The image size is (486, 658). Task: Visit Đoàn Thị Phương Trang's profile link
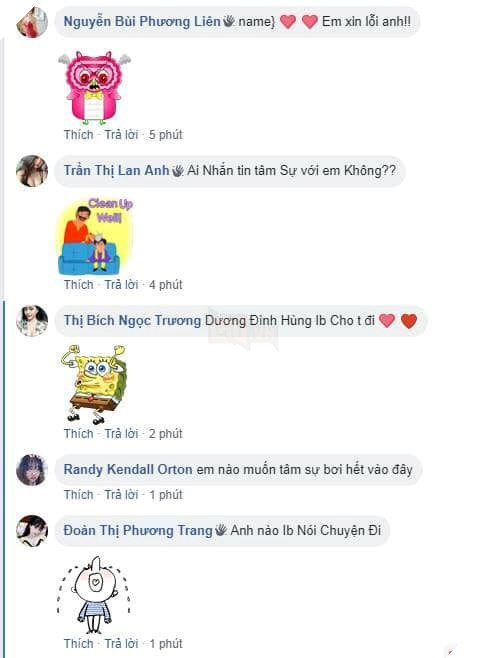click(x=138, y=530)
